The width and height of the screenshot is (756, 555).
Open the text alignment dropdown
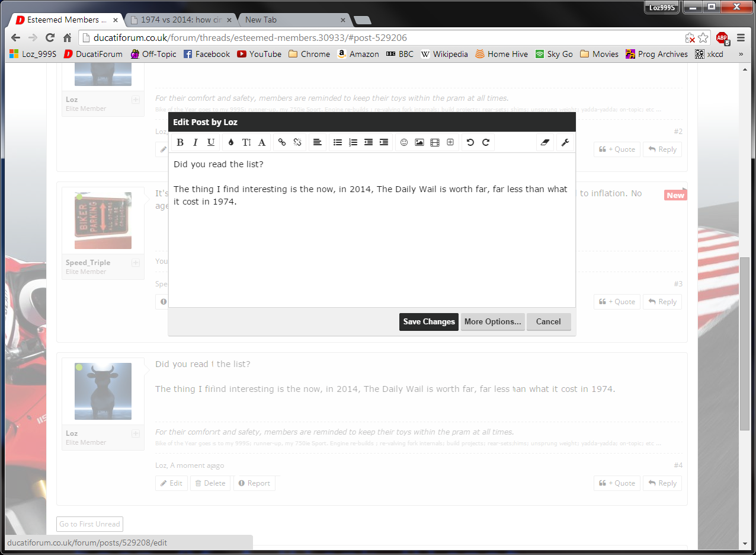(x=318, y=142)
